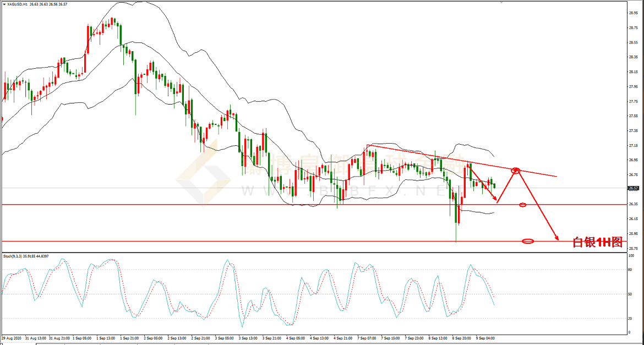Viewport: 644px width, 345px height.
Task: Click the 26.35 price axis label
Action: coord(634,204)
